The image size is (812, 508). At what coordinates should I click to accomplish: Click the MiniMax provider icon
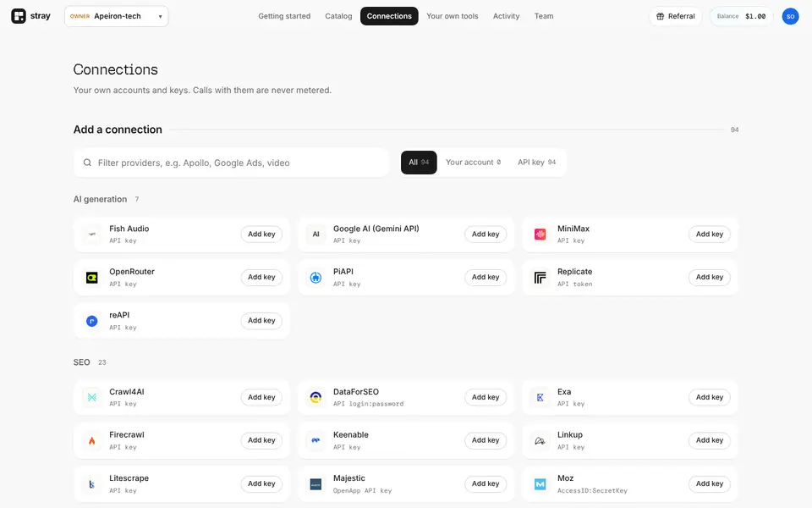click(540, 235)
